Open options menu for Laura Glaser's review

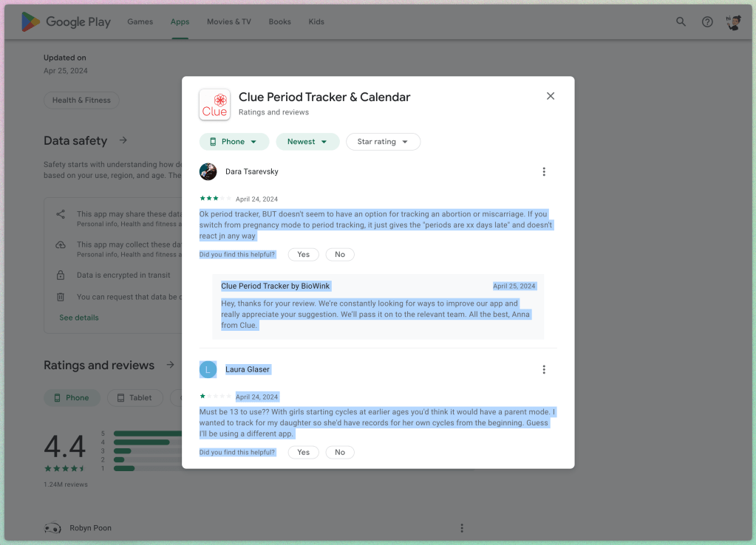[544, 370]
